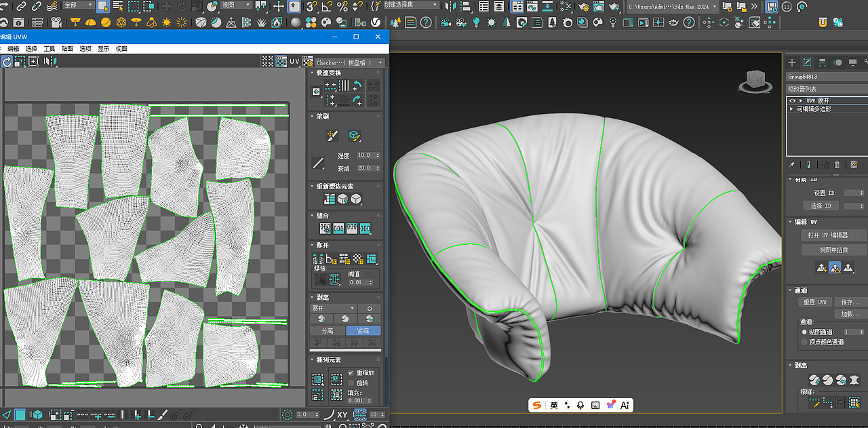Click the checker pattern display icon in UVW editor
The height and width of the screenshot is (428, 868).
[281, 61]
